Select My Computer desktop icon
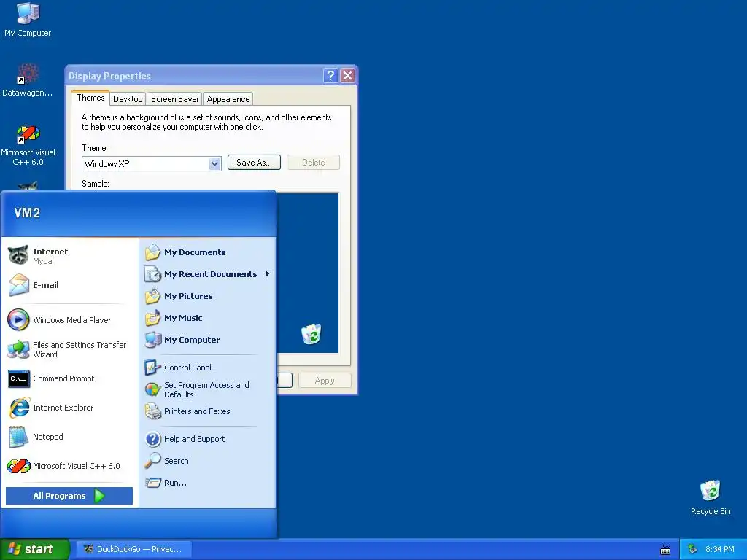Screen dimensions: 747x560 tap(28, 20)
